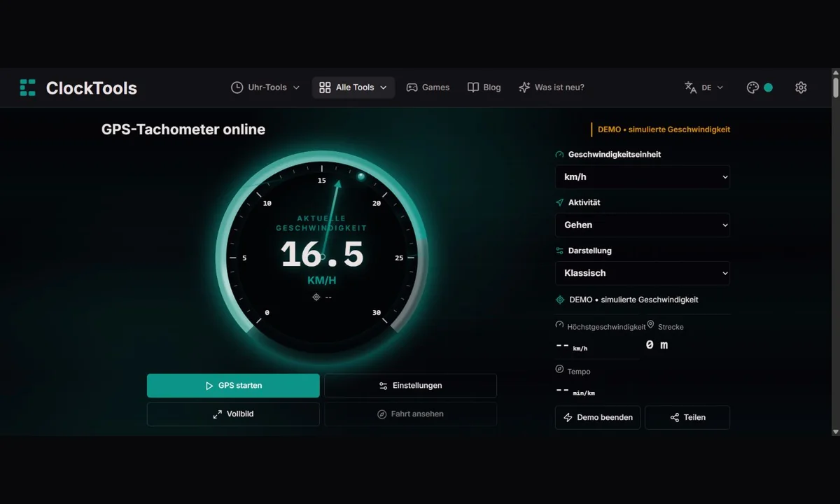Click the scrollbar up arrow
840x504 pixels.
(835, 72)
